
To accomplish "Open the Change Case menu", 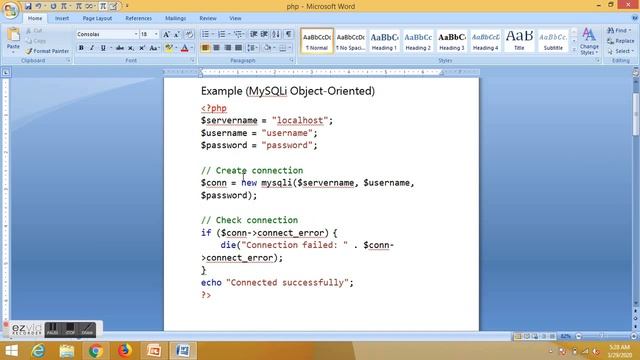I will click(154, 48).
